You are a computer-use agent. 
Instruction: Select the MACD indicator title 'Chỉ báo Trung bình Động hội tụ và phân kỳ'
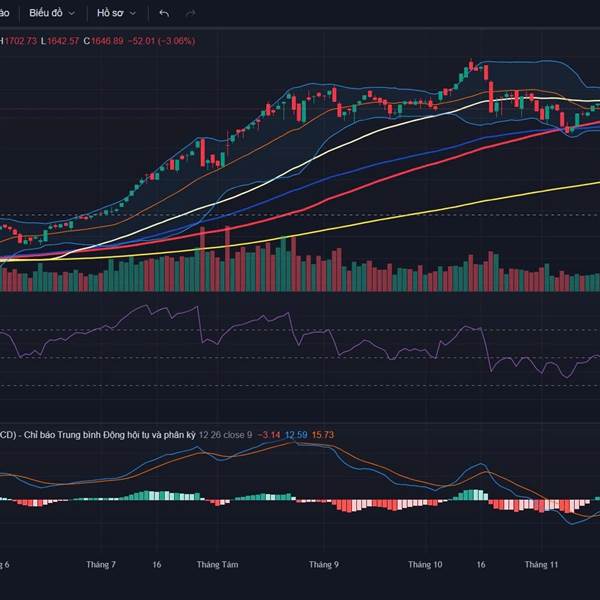(110, 435)
